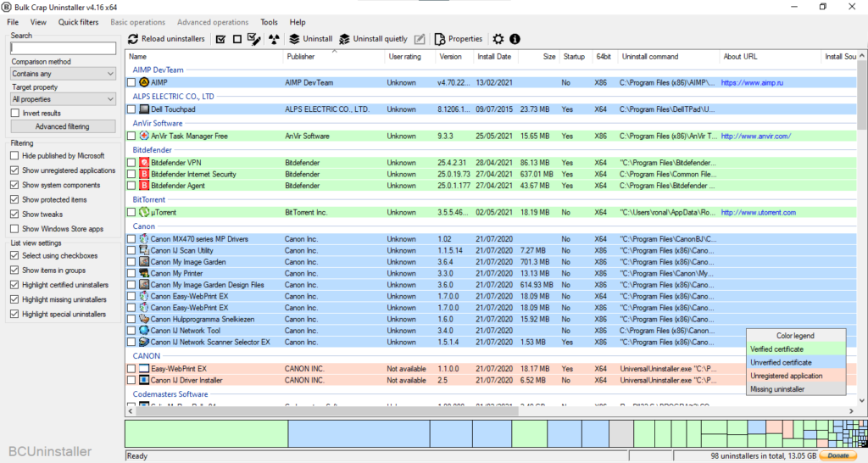The image size is (868, 463).
Task: Collapse the AIMP DevTeam group header
Action: click(x=158, y=70)
